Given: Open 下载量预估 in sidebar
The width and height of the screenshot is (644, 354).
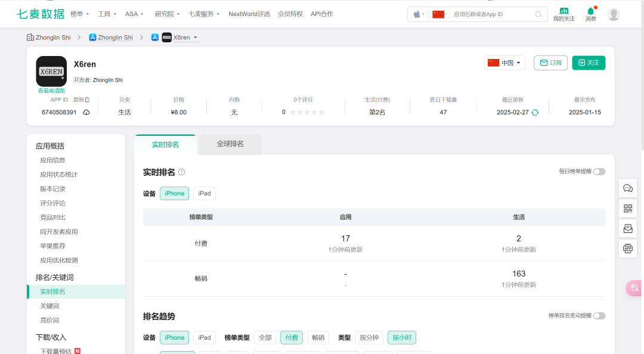Looking at the screenshot, I should click(x=56, y=351).
